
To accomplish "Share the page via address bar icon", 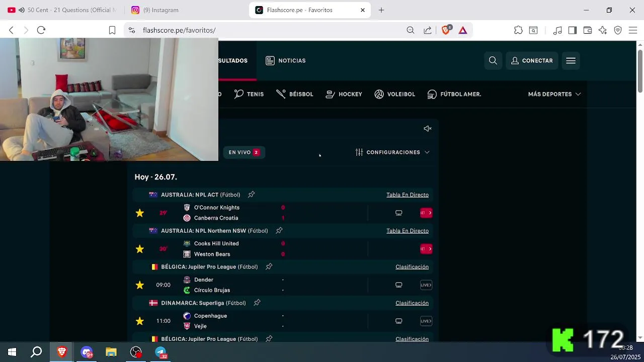I will pyautogui.click(x=428, y=30).
